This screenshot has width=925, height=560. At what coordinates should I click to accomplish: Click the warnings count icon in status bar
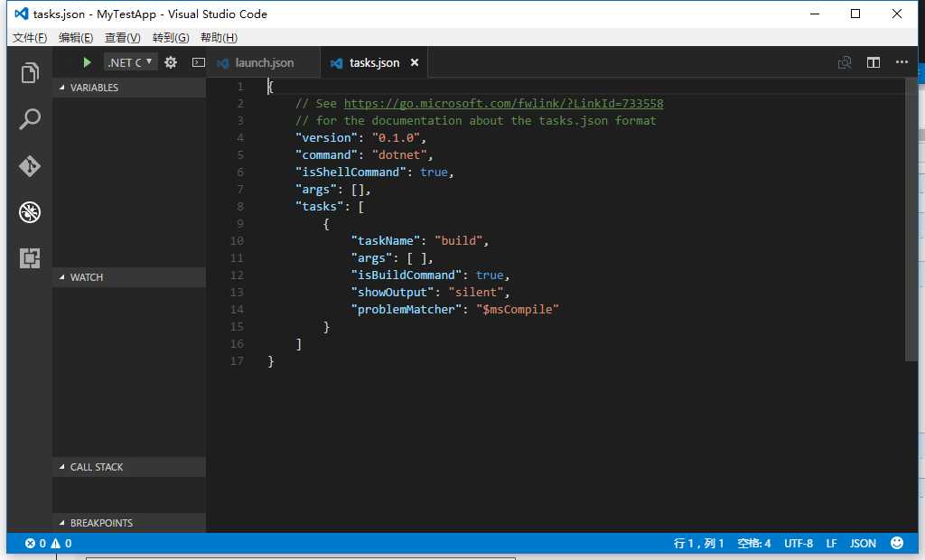tap(61, 543)
